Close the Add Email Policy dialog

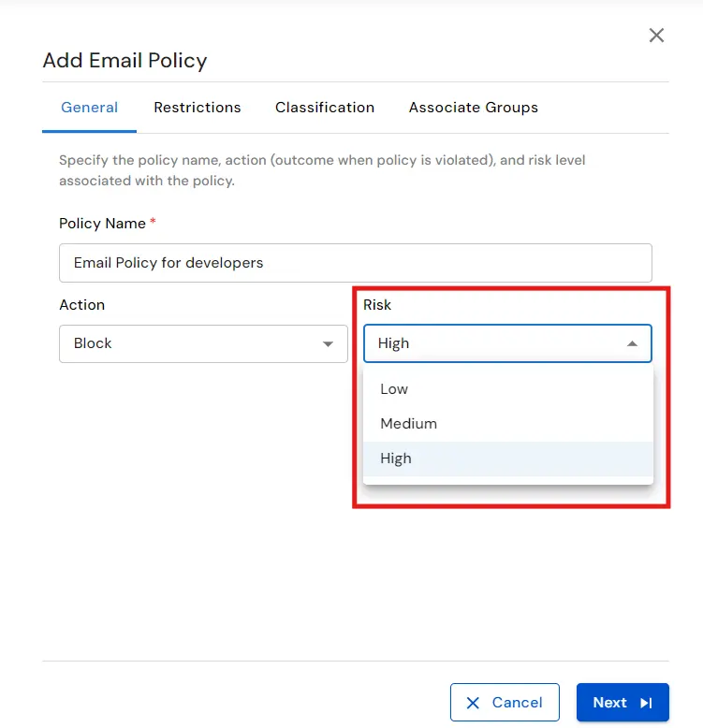656,36
